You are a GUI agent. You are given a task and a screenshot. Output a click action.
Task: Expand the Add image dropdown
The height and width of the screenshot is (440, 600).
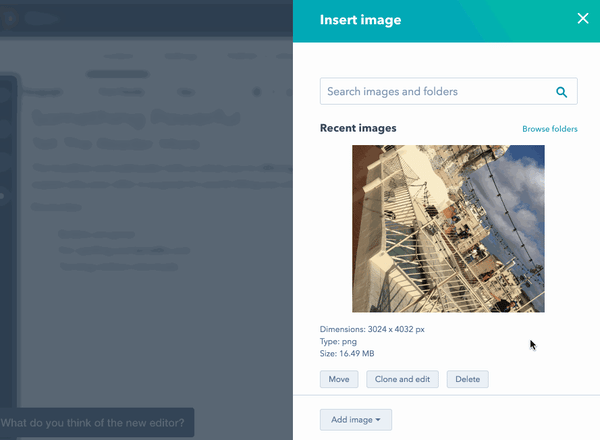coord(355,419)
